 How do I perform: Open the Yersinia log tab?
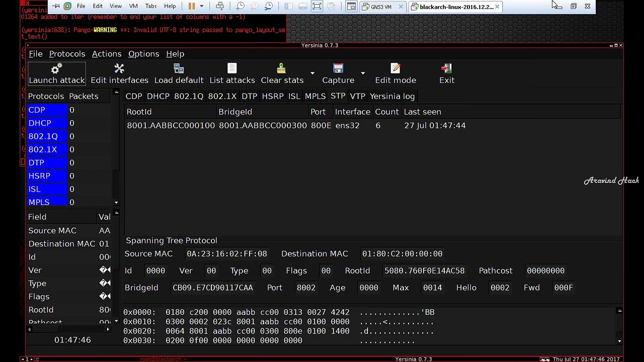[x=392, y=96]
